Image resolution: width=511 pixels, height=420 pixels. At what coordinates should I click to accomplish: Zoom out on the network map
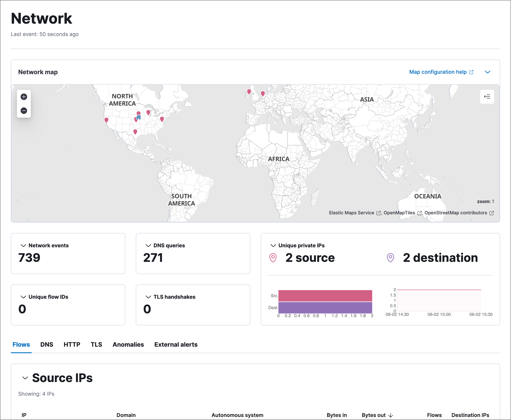pos(24,110)
